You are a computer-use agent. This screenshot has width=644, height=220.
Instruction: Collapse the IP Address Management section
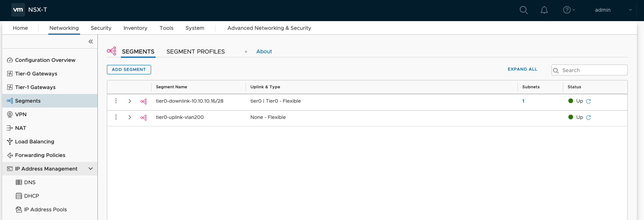91,169
